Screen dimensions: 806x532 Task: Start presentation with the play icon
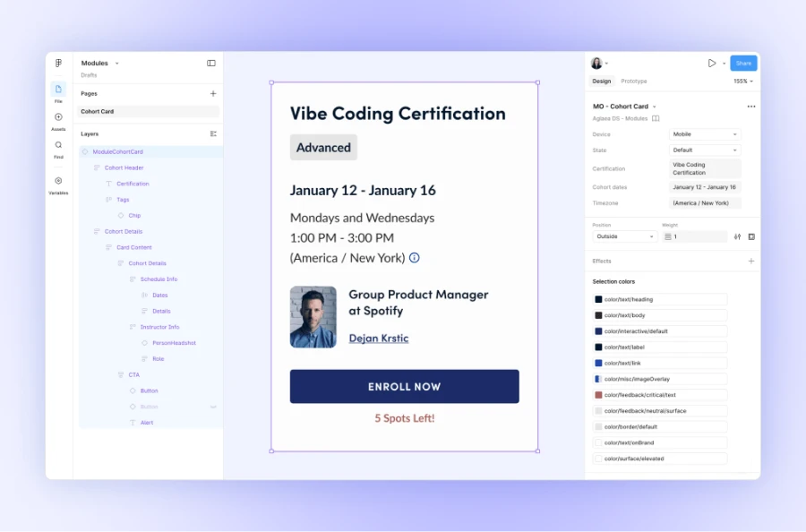pyautogui.click(x=712, y=64)
